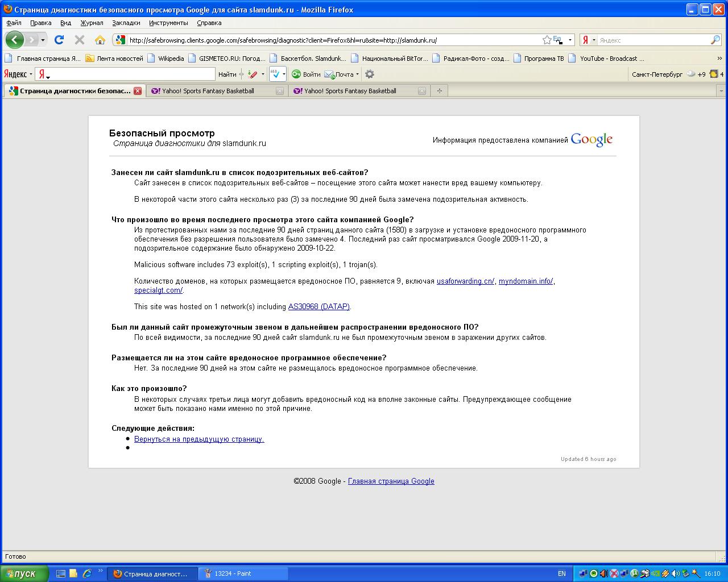Click Show Desktop quick launch icon

tap(61, 573)
